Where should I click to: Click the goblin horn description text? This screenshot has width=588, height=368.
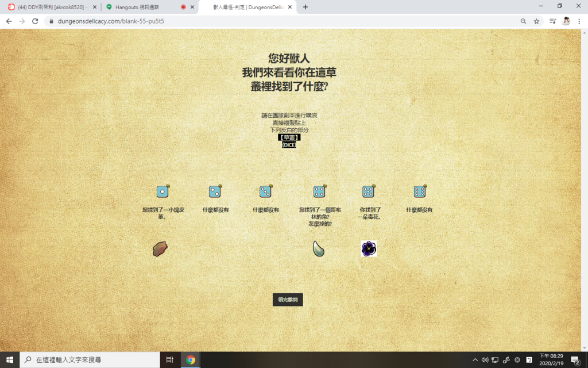coord(320,217)
